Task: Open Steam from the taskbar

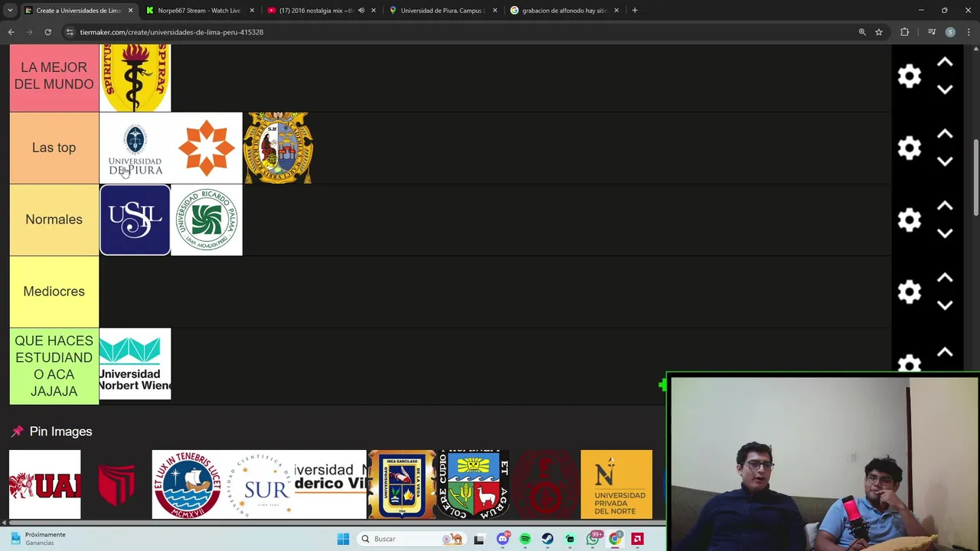Action: [x=547, y=539]
